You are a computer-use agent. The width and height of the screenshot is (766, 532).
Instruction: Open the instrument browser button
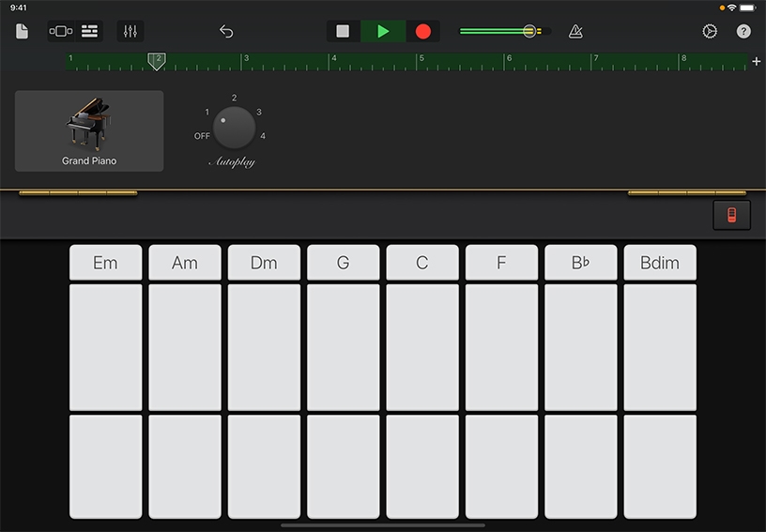(60, 31)
